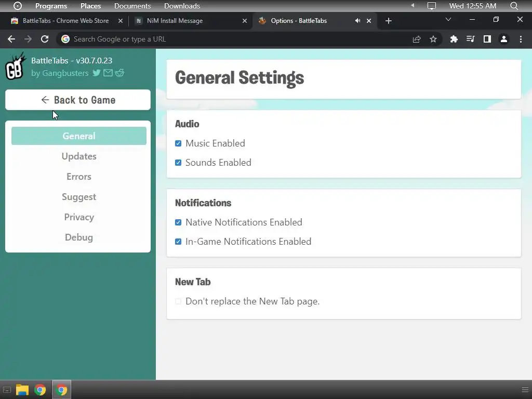Viewport: 532px width, 399px height.
Task: Toggle Native Notifications Enabled checkbox
Action: click(x=178, y=222)
